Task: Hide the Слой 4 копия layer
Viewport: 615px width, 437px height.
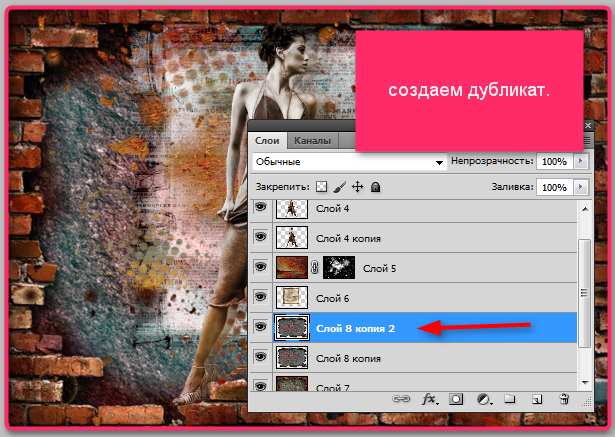Action: 260,237
